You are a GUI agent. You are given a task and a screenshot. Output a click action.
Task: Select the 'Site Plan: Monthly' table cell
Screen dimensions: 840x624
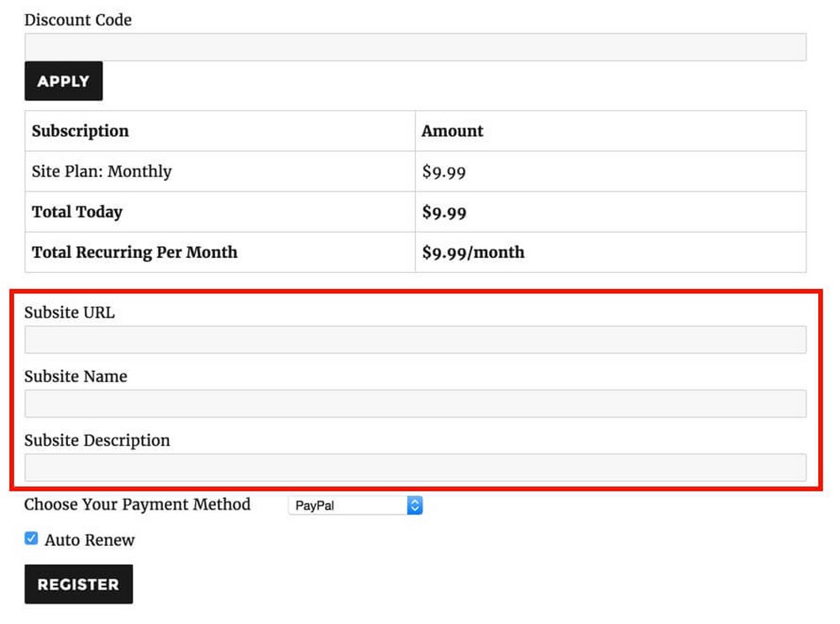coord(220,171)
